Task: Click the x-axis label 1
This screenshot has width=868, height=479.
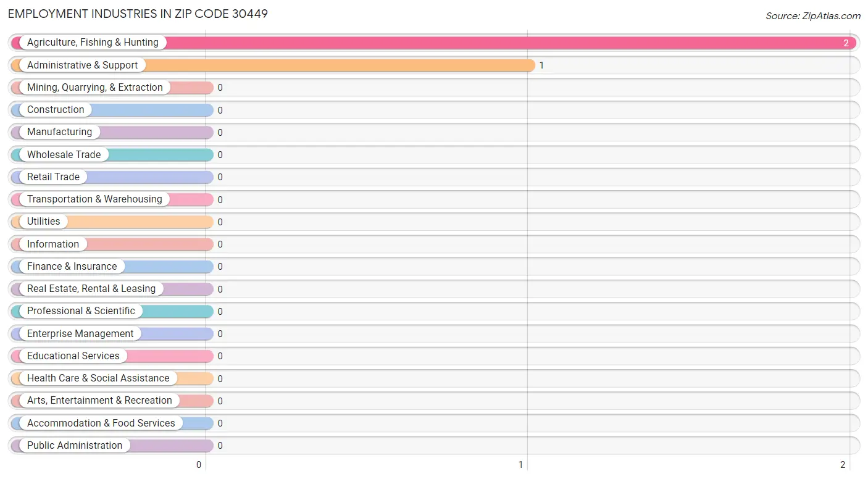Action: click(x=520, y=465)
